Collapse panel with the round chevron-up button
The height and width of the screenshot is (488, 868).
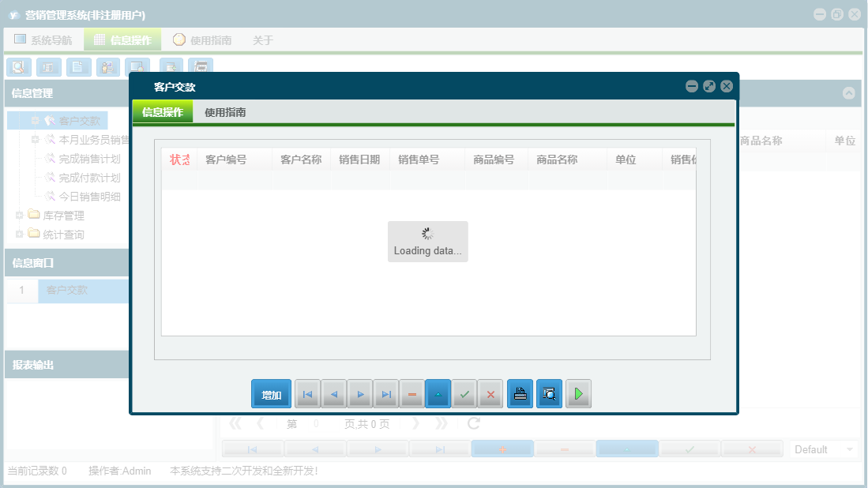coord(848,93)
